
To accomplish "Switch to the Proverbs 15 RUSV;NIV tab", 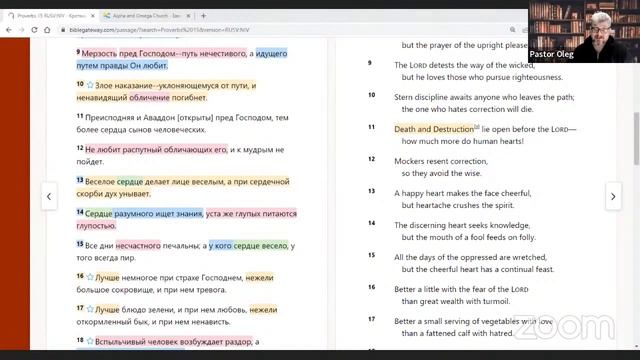I will click(51, 16).
